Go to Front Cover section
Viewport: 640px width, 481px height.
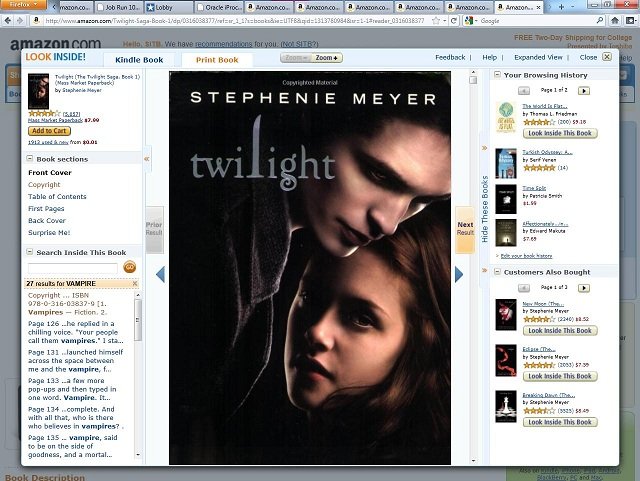pos(50,173)
